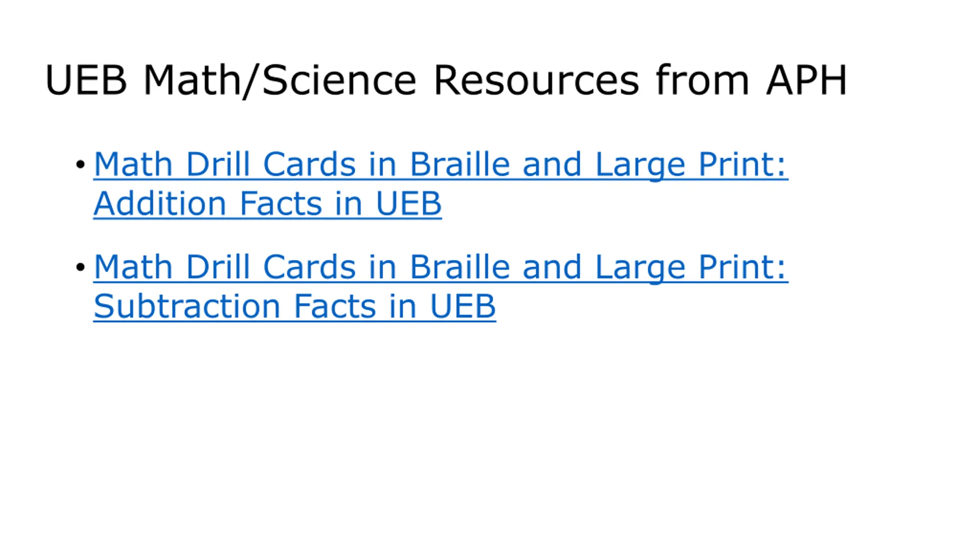Click the word UEB starting the title
The width and height of the screenshot is (980, 551).
[x=86, y=80]
